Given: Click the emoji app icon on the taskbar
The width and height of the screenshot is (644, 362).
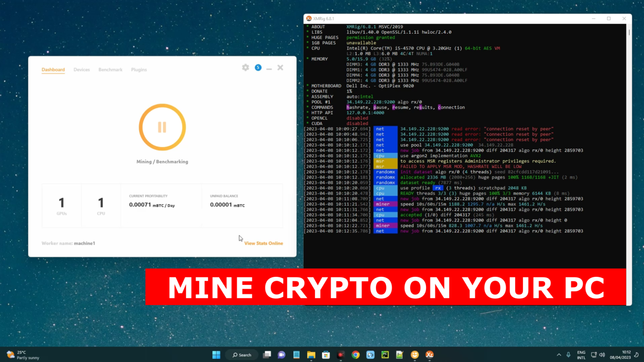Looking at the screenshot, I should tap(414, 354).
